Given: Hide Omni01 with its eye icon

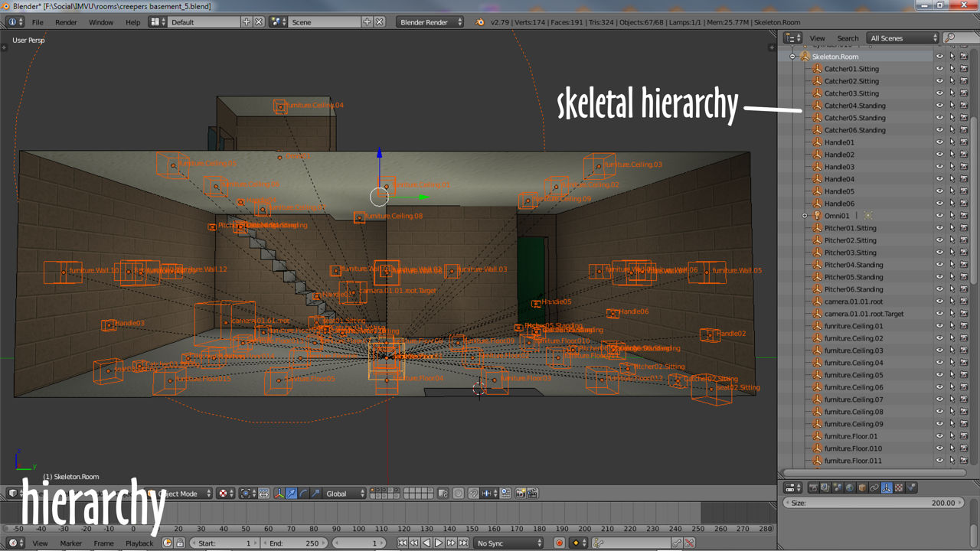Looking at the screenshot, I should point(939,216).
